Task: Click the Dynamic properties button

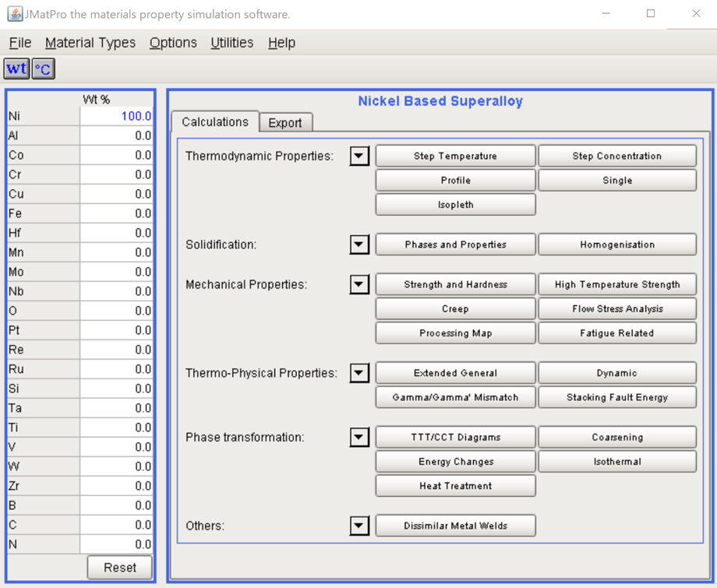Action: 617,373
